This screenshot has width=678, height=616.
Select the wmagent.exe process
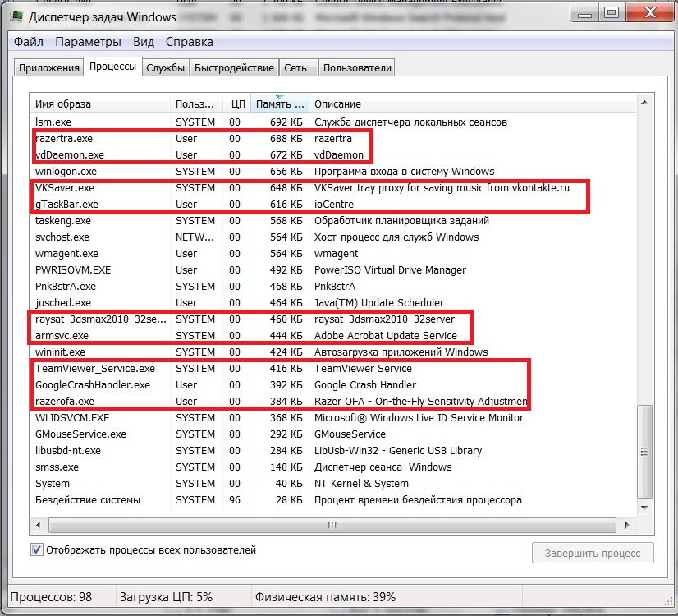333,254
